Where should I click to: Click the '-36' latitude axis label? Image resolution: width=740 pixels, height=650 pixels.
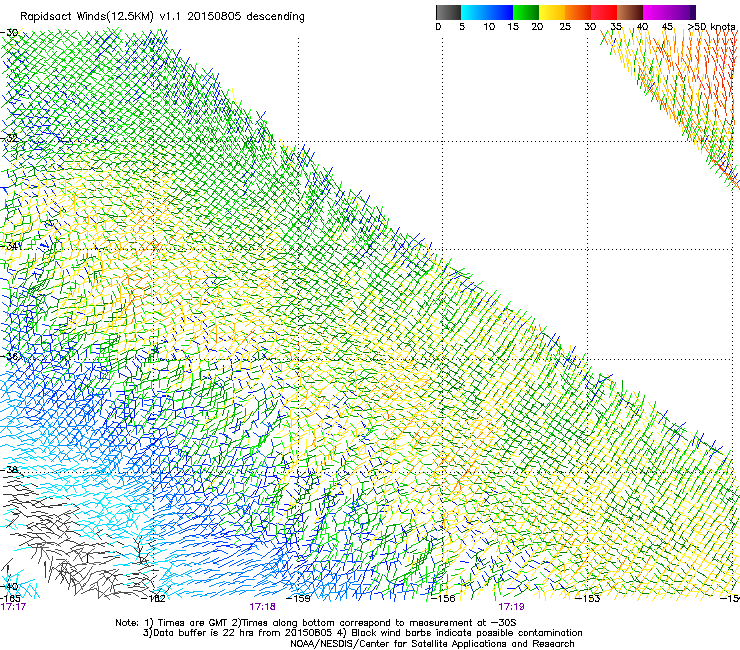click(9, 356)
